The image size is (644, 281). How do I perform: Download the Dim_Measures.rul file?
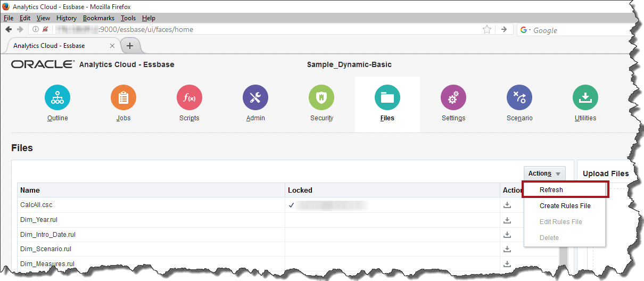click(507, 263)
